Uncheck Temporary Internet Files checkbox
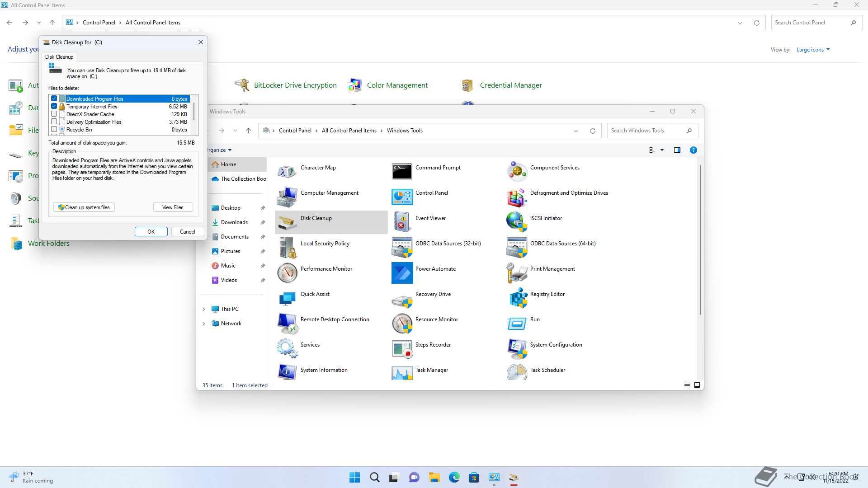Viewport: 868px width, 488px height. tap(54, 106)
